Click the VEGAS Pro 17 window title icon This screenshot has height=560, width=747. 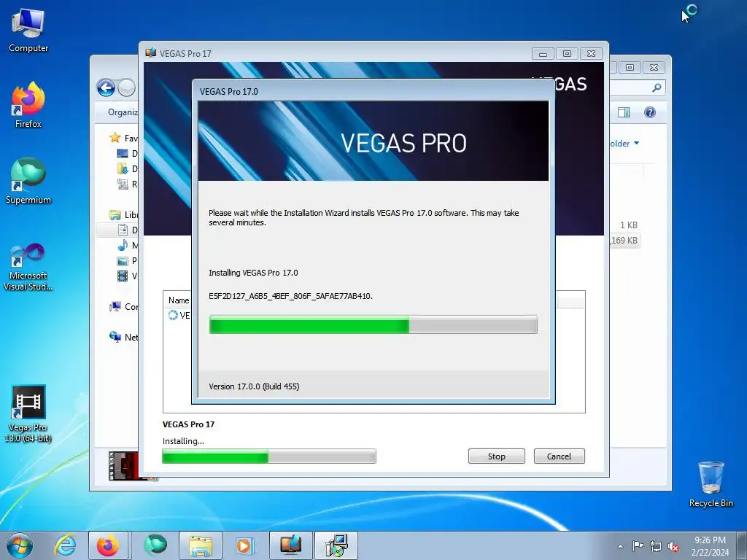click(150, 52)
